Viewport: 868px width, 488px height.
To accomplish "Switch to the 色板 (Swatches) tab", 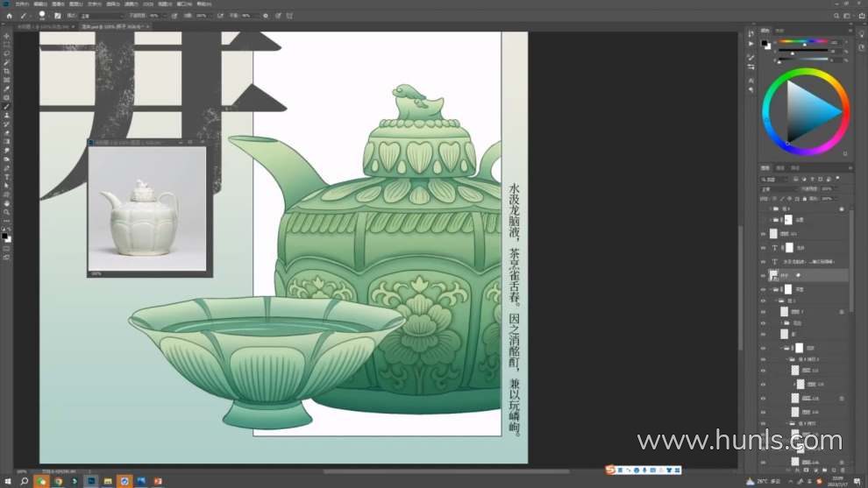I will point(779,31).
